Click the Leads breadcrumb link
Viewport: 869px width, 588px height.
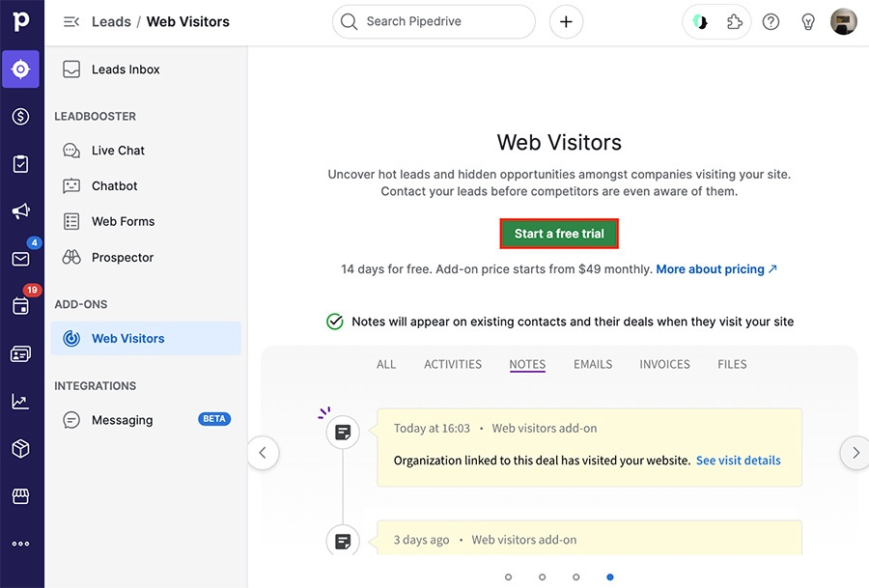tap(111, 21)
